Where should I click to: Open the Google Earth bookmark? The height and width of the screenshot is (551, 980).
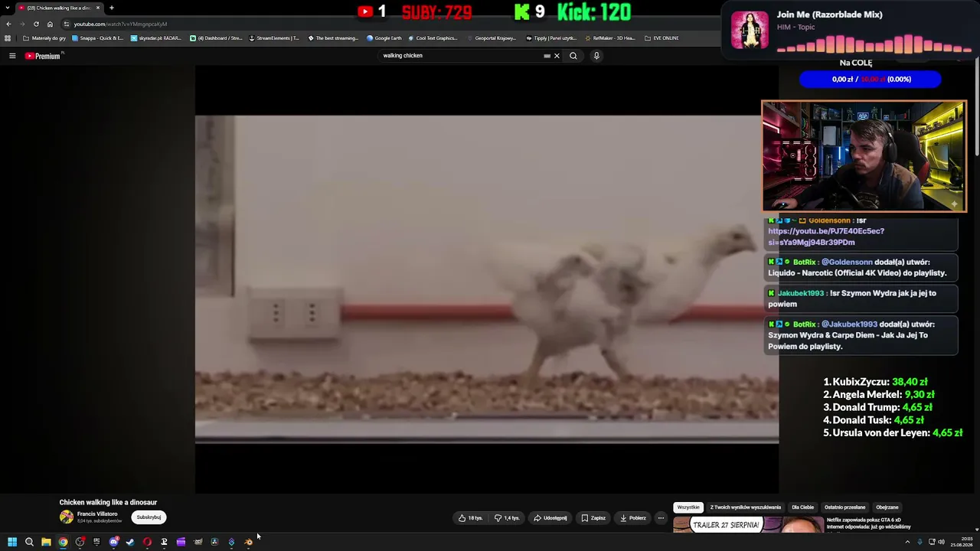(384, 38)
